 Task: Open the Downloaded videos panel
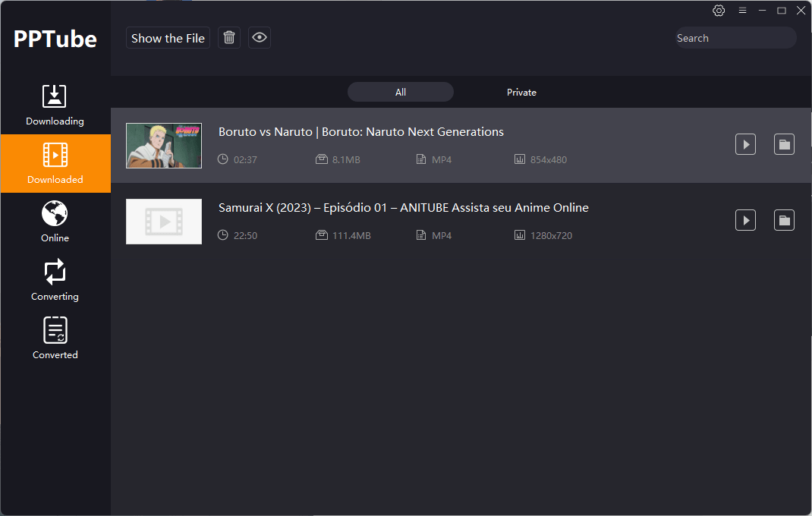(x=55, y=163)
